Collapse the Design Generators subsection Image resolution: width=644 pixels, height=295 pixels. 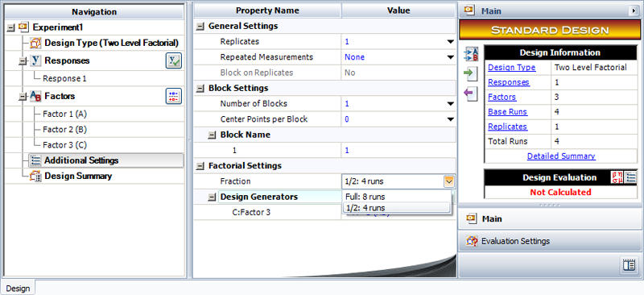[212, 197]
